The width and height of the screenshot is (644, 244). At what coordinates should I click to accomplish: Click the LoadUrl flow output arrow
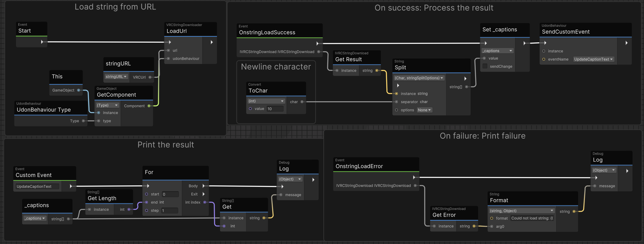(212, 42)
